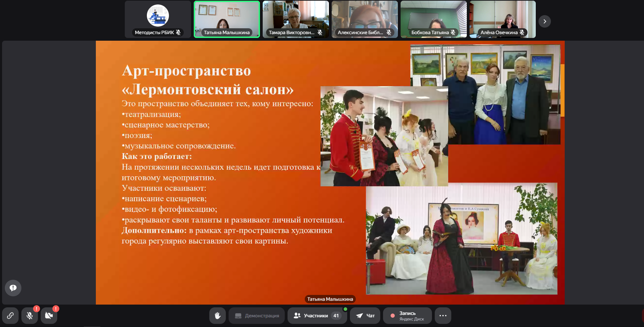Turn on the camera in bottom bar
The width and height of the screenshot is (644, 327).
click(49, 316)
